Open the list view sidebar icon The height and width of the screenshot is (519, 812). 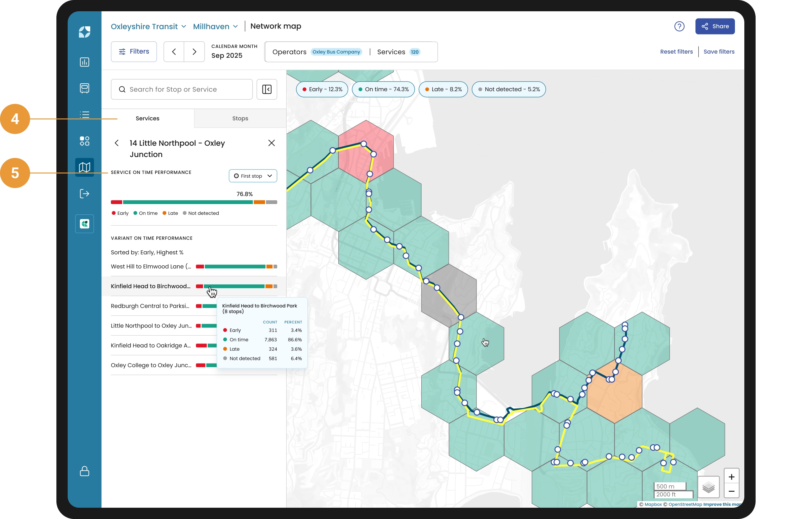click(84, 115)
